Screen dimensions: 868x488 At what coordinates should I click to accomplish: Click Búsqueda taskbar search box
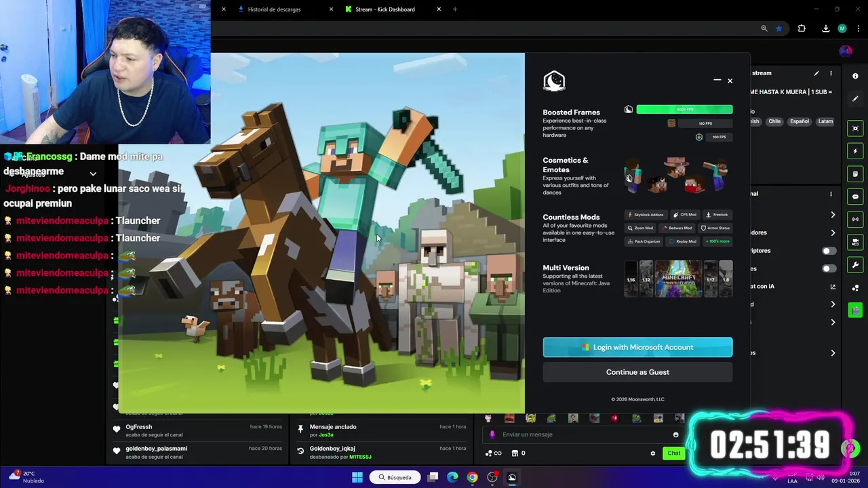(x=395, y=477)
